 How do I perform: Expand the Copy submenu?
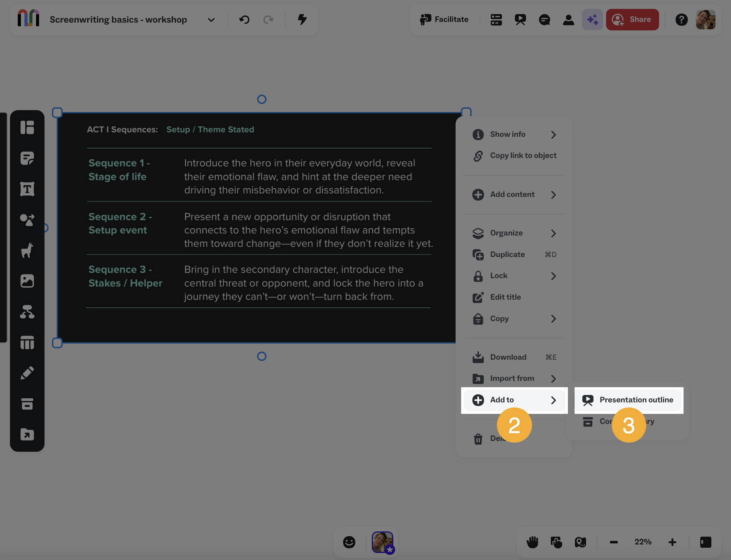click(514, 319)
